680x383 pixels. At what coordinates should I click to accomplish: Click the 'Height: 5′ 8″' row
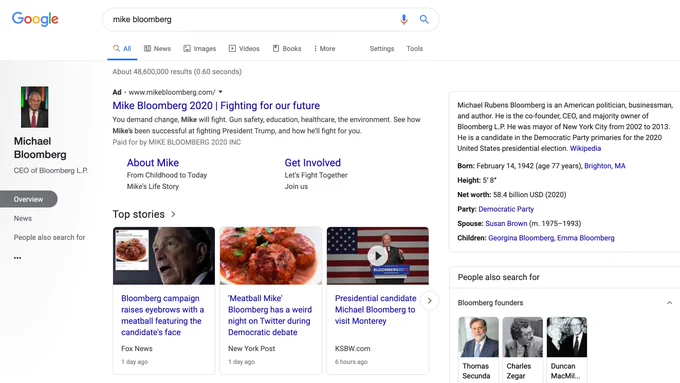point(477,180)
